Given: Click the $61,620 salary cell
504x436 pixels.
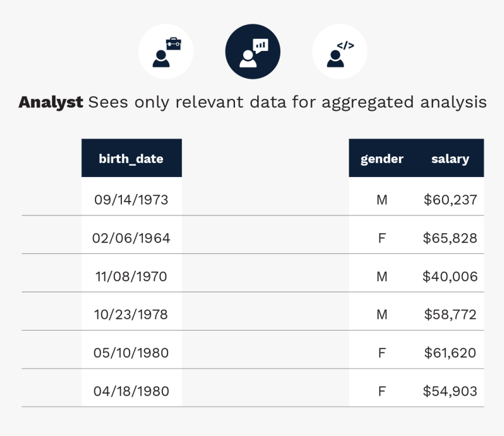Looking at the screenshot, I should [450, 353].
